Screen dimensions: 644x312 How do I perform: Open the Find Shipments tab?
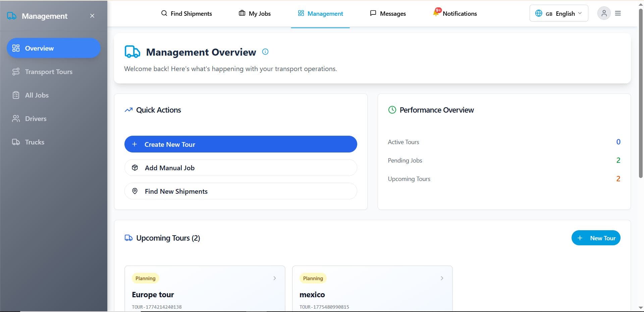pyautogui.click(x=186, y=13)
